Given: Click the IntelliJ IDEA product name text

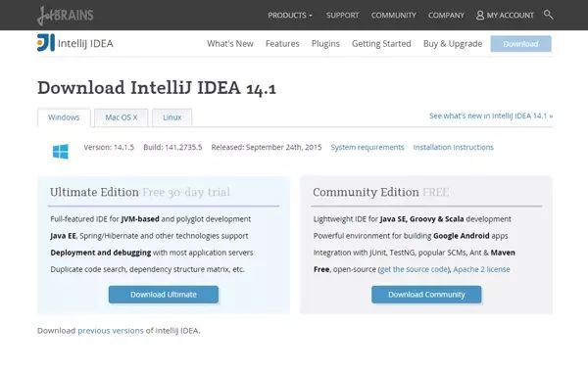Looking at the screenshot, I should pos(85,43).
